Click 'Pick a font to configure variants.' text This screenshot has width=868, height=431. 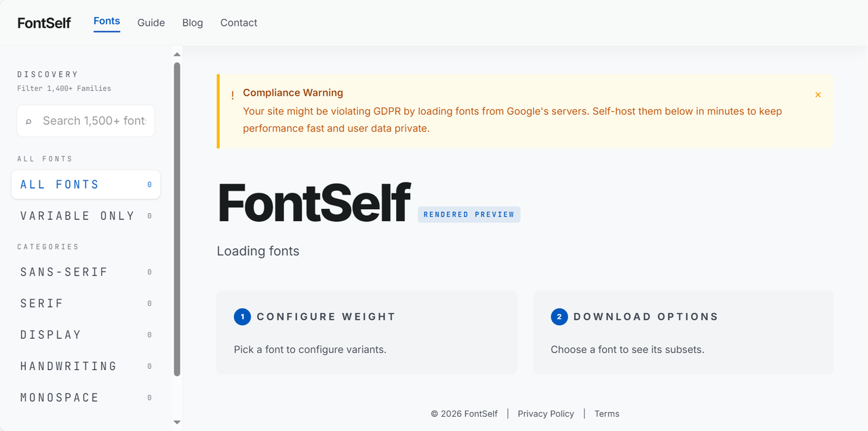pos(310,350)
